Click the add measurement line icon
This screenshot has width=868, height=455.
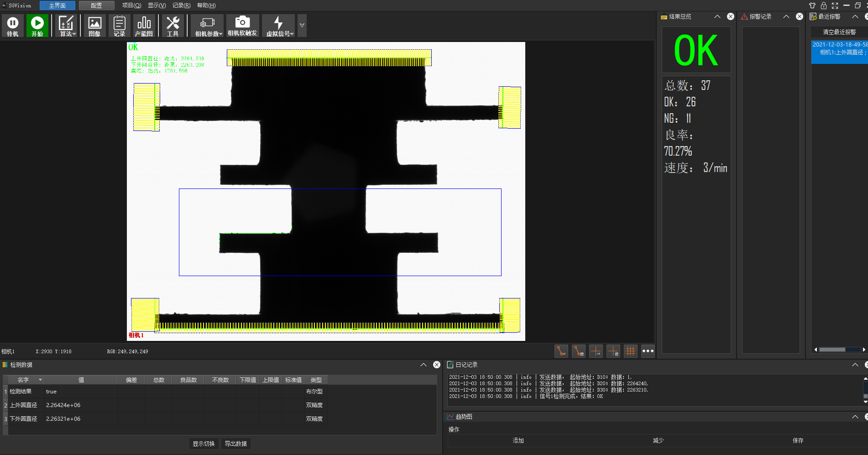coord(561,351)
